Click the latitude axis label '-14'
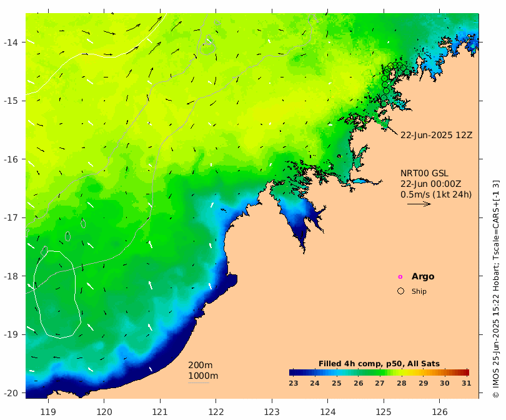This screenshot has width=506, height=420. 11,42
